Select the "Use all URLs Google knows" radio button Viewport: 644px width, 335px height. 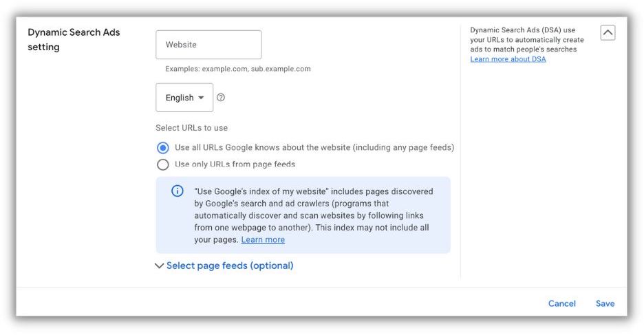tap(163, 148)
